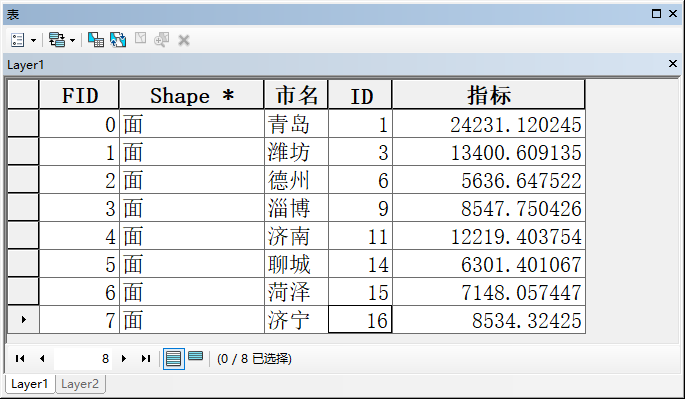
Task: Switch to the Layer2 tab
Action: [80, 384]
